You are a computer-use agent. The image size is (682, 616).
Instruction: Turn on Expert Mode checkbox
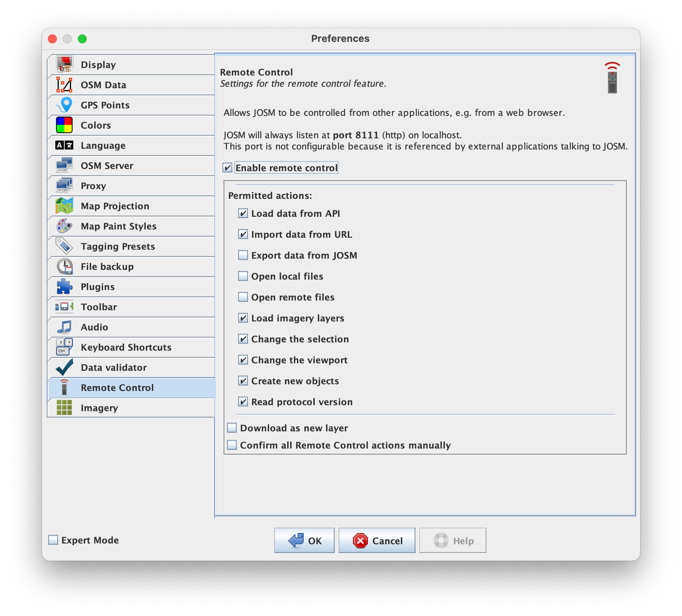pos(53,540)
